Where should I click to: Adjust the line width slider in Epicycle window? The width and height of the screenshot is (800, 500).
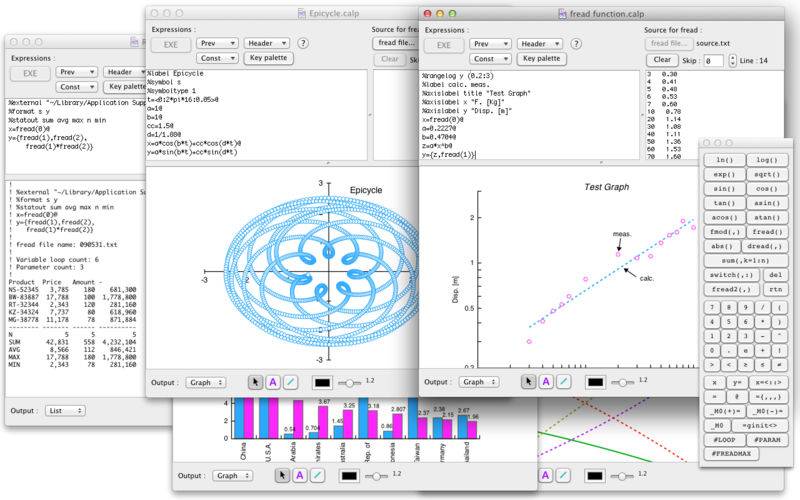349,383
